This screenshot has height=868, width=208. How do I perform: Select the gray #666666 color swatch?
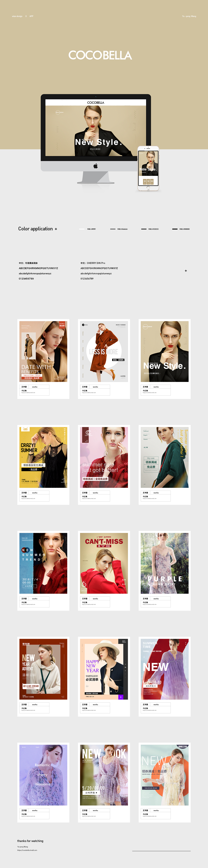113,229
